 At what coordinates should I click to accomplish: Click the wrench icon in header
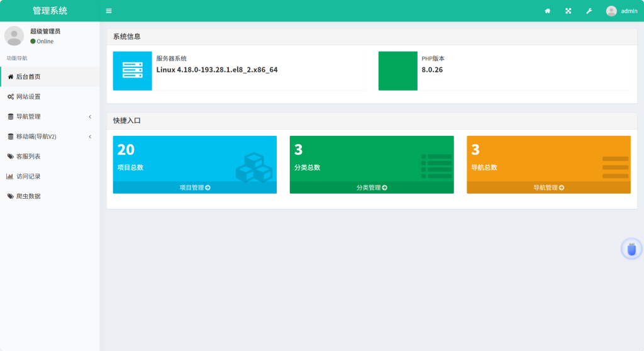(x=589, y=11)
